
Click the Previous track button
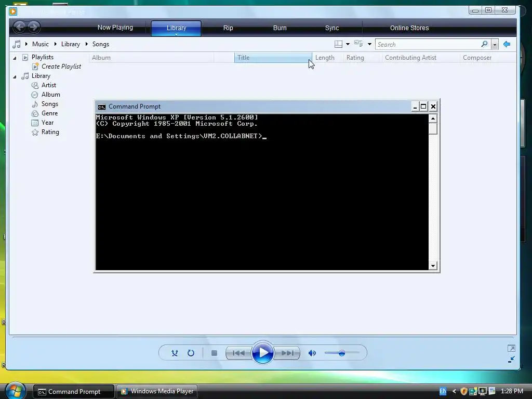[239, 353]
